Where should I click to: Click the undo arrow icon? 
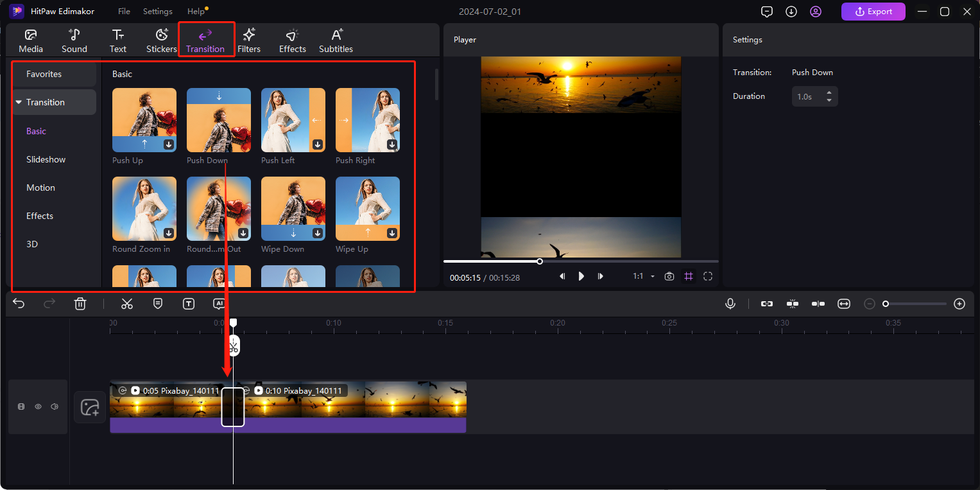(x=19, y=304)
